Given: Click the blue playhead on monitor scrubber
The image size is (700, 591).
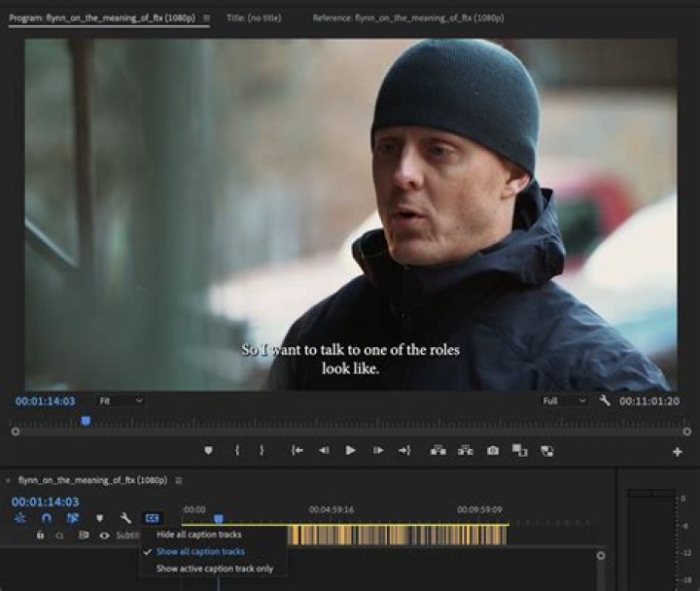Looking at the screenshot, I should (86, 421).
